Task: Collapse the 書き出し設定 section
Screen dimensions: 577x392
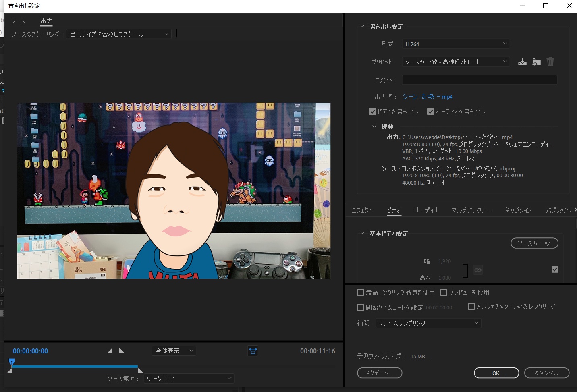Action: click(x=362, y=26)
